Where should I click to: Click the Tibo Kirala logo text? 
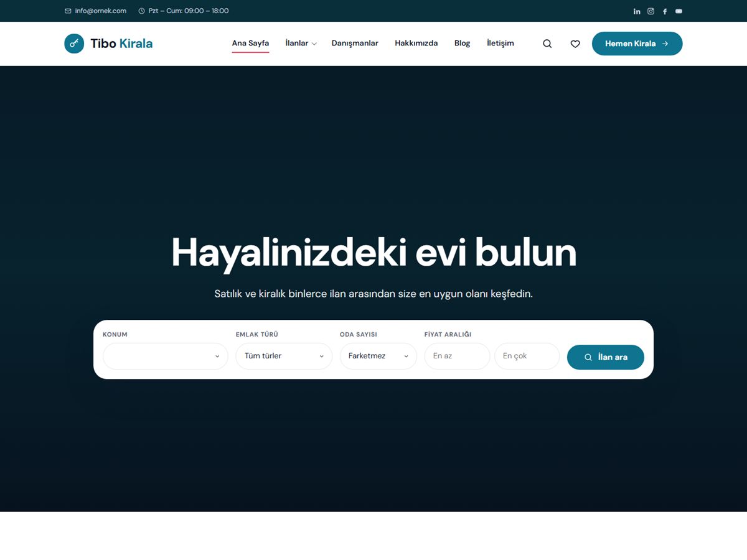click(x=121, y=44)
